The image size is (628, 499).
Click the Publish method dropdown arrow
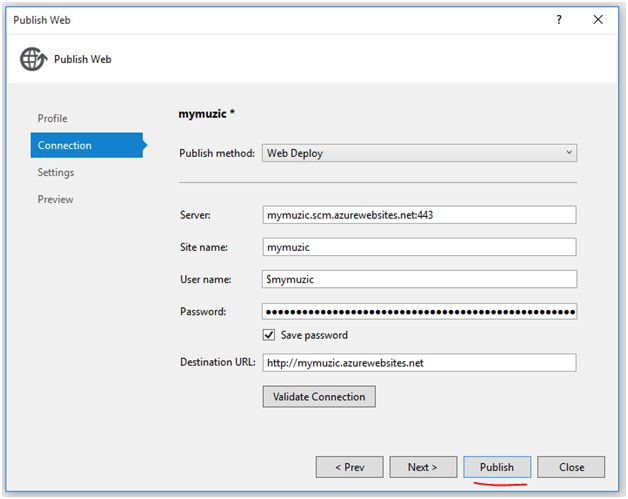(568, 153)
